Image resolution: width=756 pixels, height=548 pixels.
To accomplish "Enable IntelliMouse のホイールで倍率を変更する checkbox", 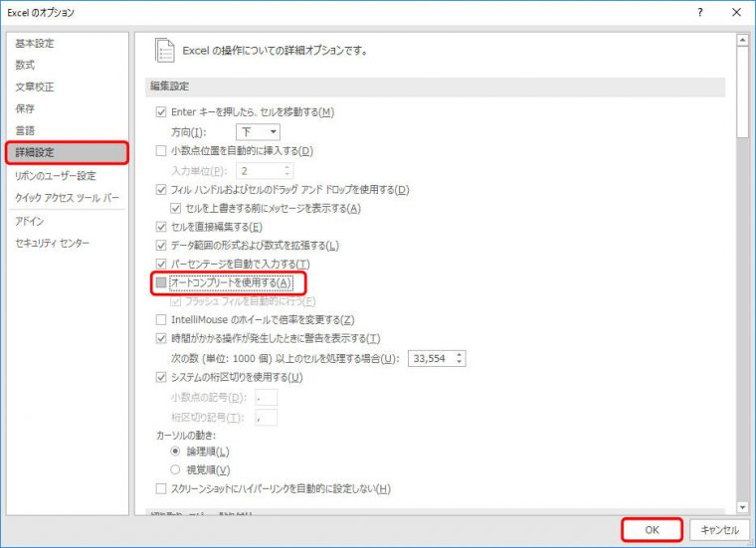I will (161, 319).
